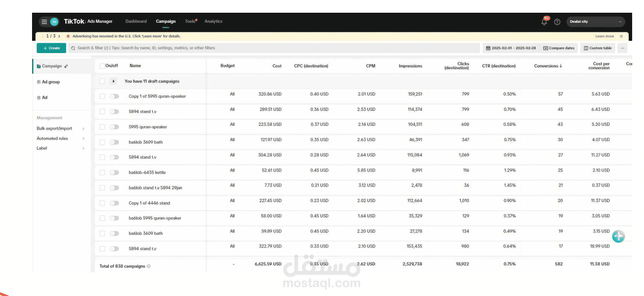Screen dimensions: 644x296
Task: Click the search magnifier icon
Action: coord(73,48)
